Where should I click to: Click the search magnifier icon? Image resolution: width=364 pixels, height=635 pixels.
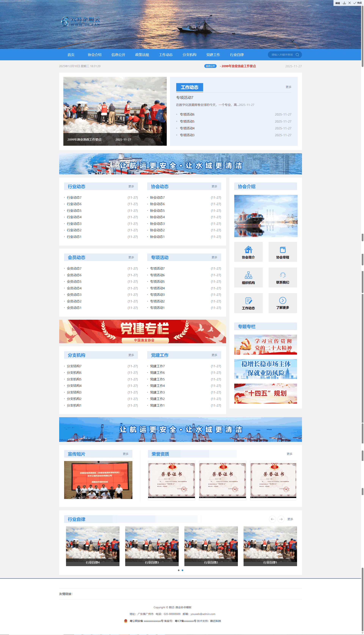297,55
